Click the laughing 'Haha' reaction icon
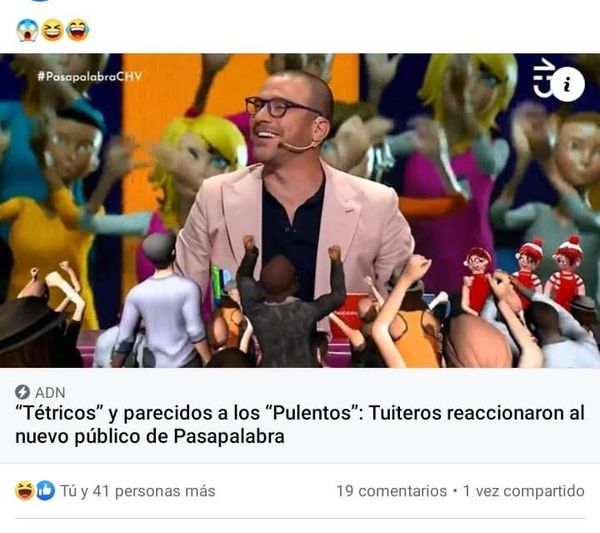The height and width of the screenshot is (533, 600). click(24, 491)
